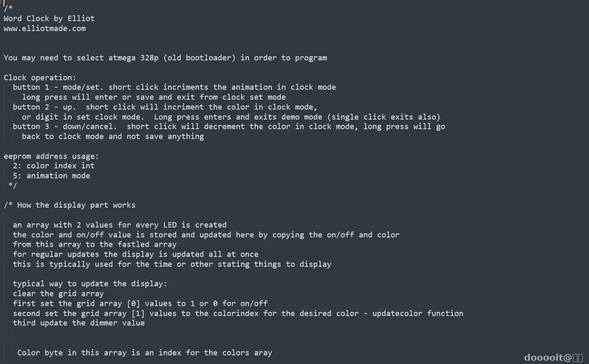The height and width of the screenshot is (364, 589).
Task: Click the 'atmega 328p (old bootloader)' line
Action: coord(165,58)
